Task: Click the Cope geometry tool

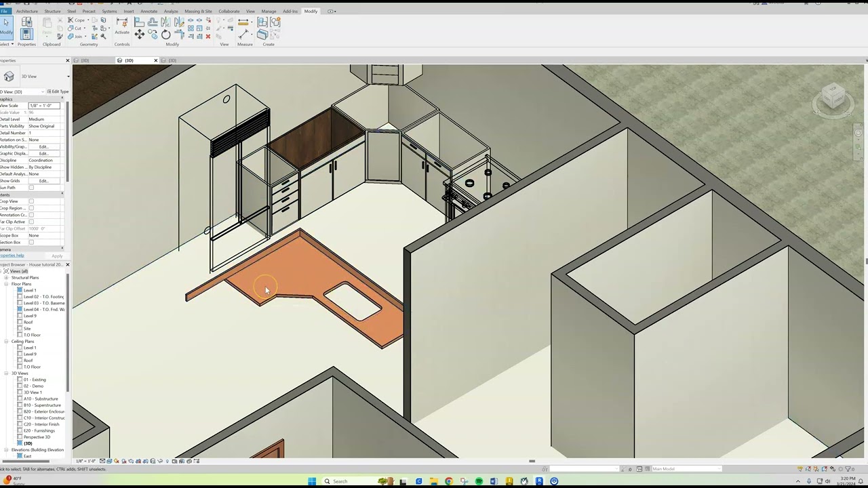Action: pyautogui.click(x=76, y=20)
